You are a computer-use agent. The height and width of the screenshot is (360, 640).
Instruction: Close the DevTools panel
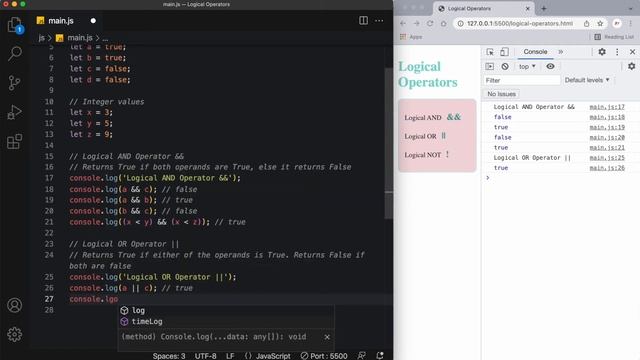[x=632, y=52]
